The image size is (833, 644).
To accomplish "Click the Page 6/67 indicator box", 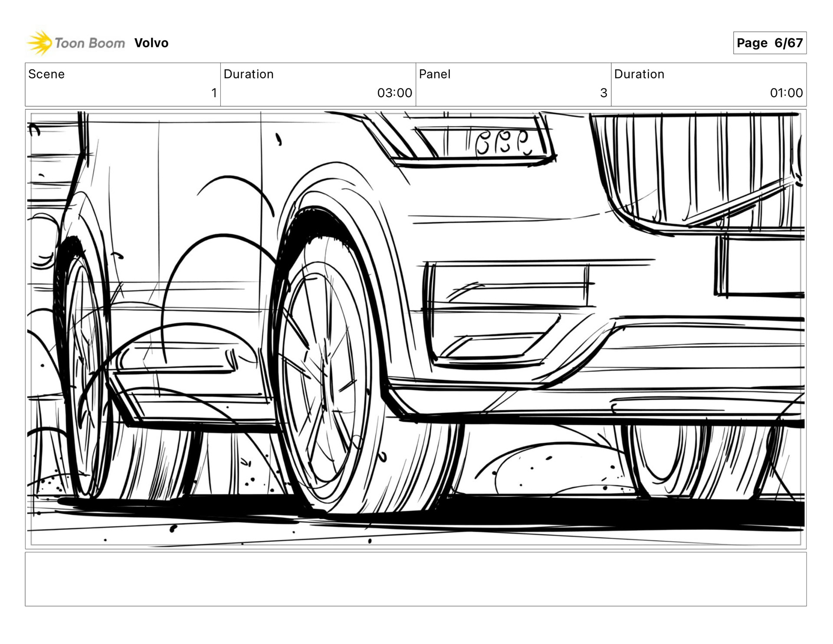I will [x=769, y=43].
